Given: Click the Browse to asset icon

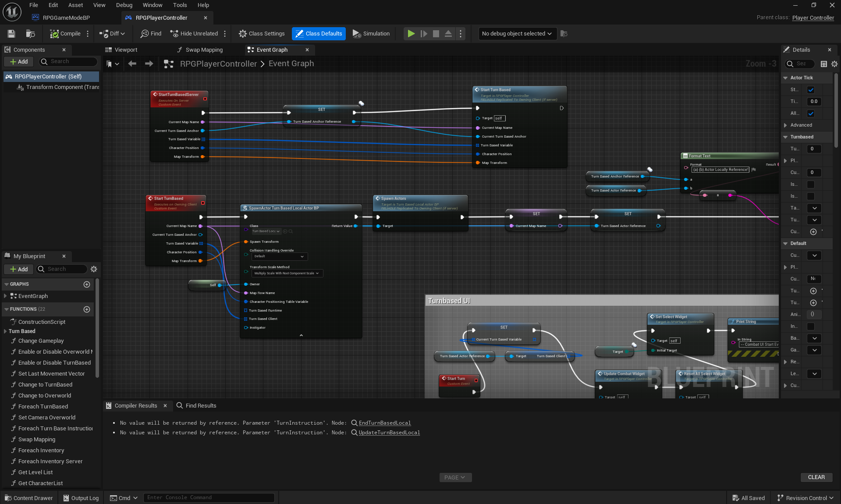Looking at the screenshot, I should 30,34.
